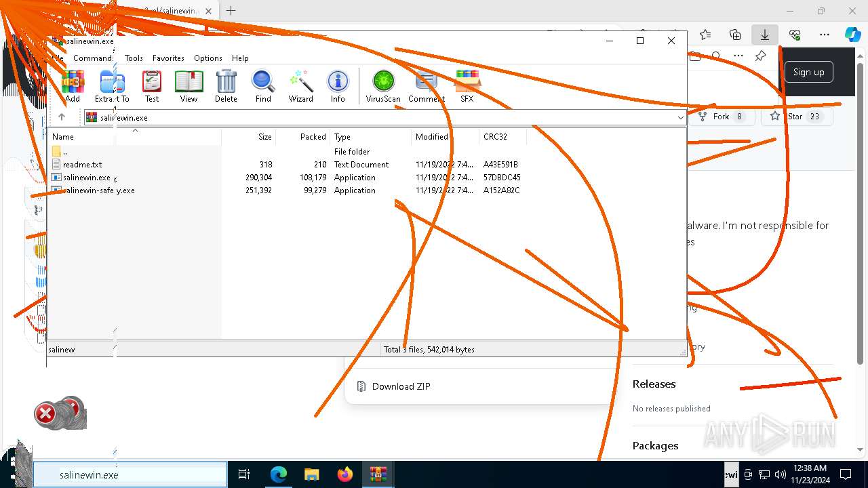Image resolution: width=868 pixels, height=488 pixels.
Task: Open Edge Collections icon
Action: 734,35
